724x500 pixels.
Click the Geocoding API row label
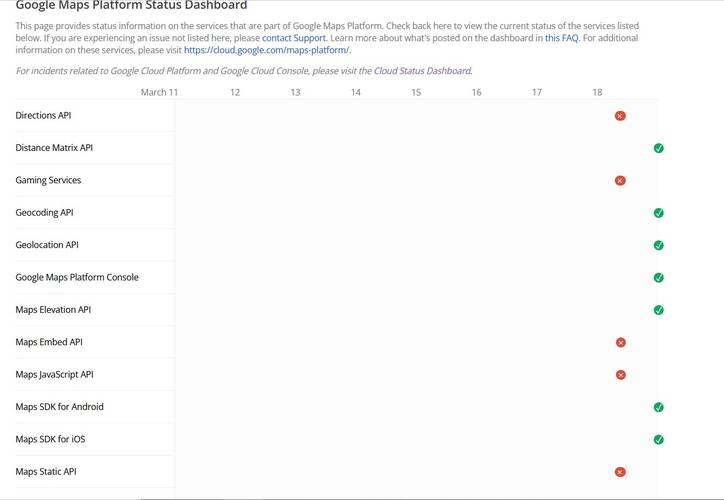pyautogui.click(x=44, y=212)
